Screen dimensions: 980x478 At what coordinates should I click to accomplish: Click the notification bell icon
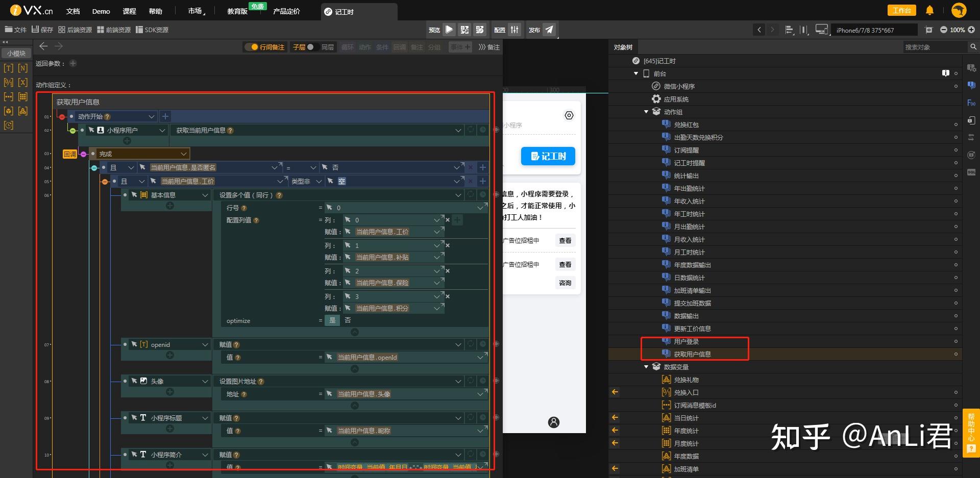tap(930, 10)
